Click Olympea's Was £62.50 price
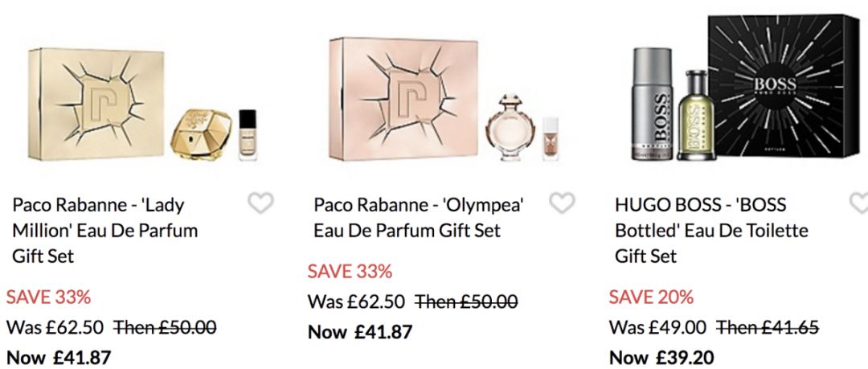868x369 pixels. [356, 301]
